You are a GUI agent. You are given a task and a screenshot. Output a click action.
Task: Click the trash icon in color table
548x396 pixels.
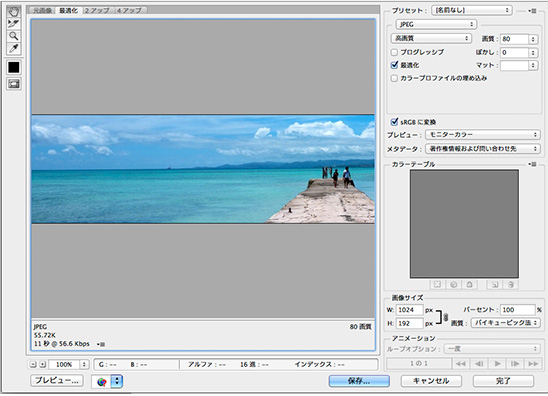coord(511,285)
